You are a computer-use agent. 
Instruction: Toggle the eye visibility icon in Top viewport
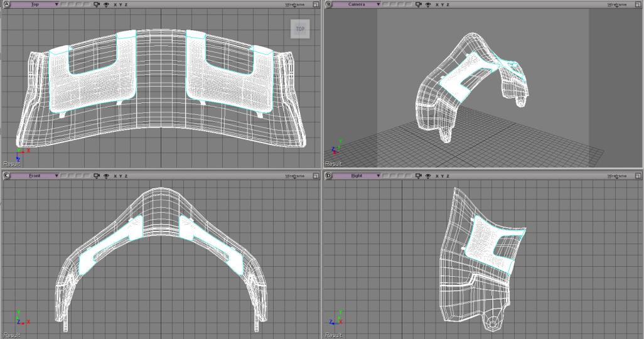point(105,4)
